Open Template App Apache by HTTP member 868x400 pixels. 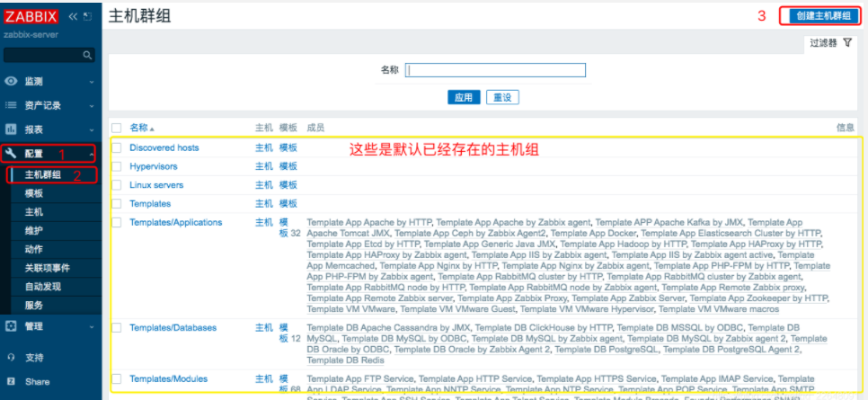369,223
